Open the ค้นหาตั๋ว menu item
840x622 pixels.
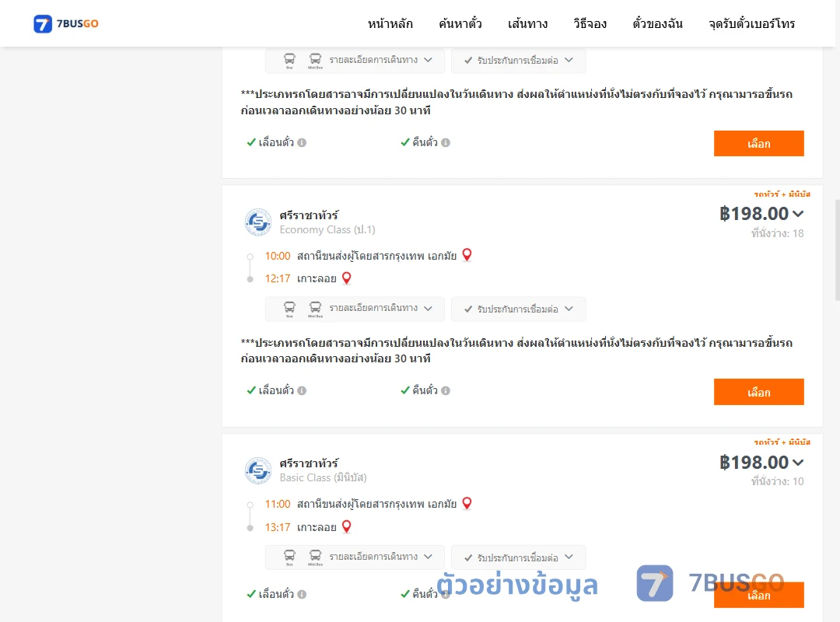click(460, 23)
